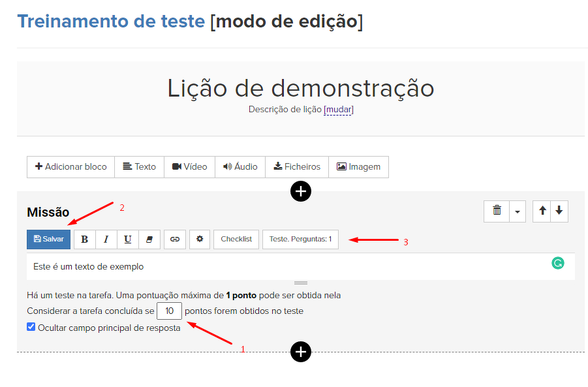Insert a hyperlink with link icon

(x=174, y=240)
